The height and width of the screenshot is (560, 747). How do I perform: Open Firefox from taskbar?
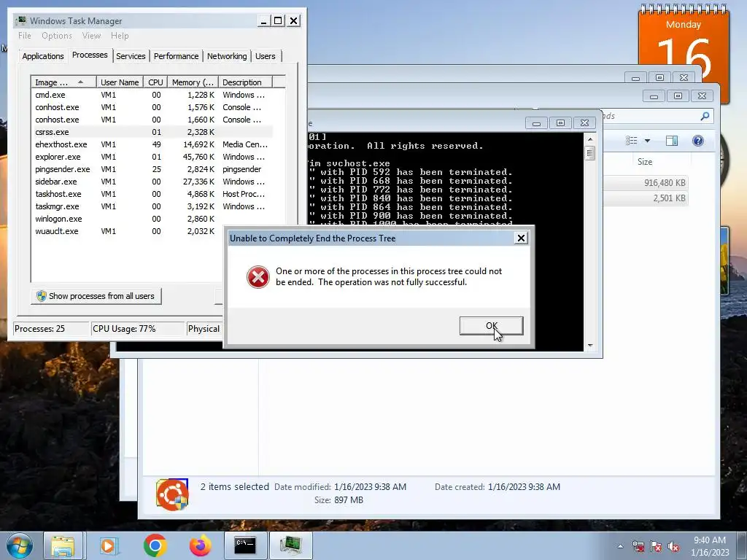pos(200,545)
